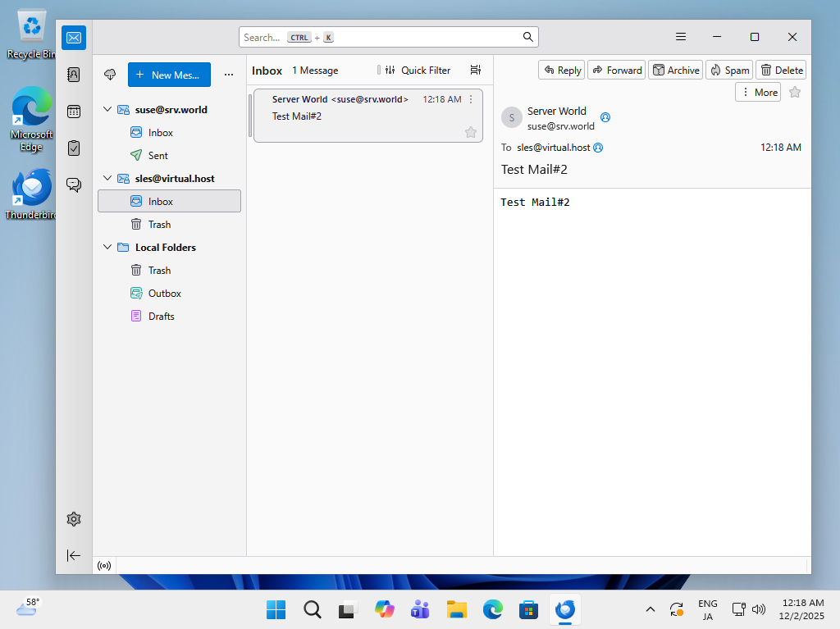
Task: Open the Tasks space icon
Action: [x=74, y=148]
